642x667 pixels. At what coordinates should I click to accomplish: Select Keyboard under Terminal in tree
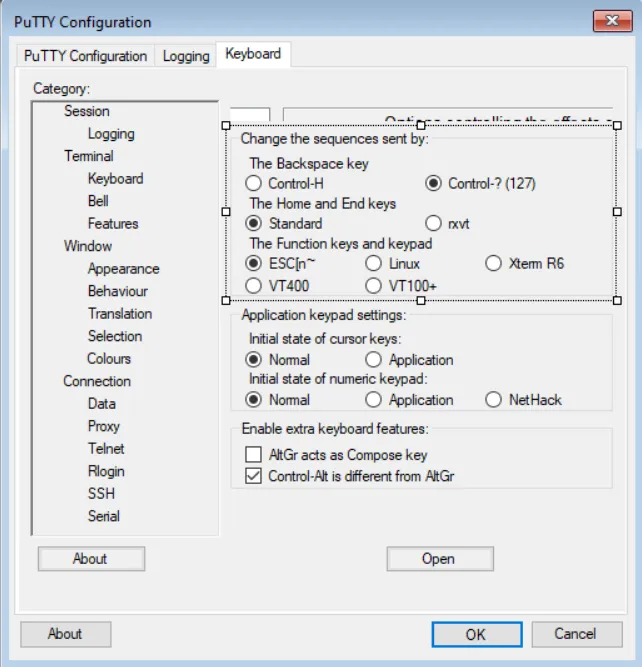[115, 179]
